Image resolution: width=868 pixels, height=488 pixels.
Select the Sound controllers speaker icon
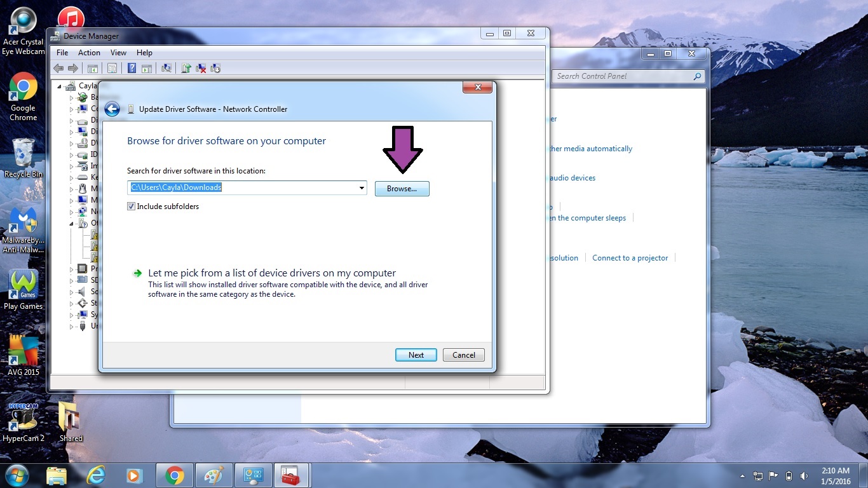point(82,292)
